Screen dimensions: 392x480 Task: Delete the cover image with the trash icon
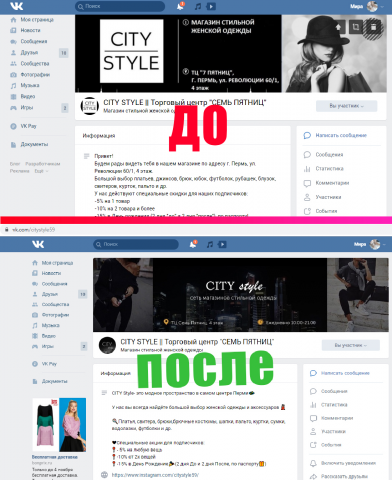pos(373,27)
